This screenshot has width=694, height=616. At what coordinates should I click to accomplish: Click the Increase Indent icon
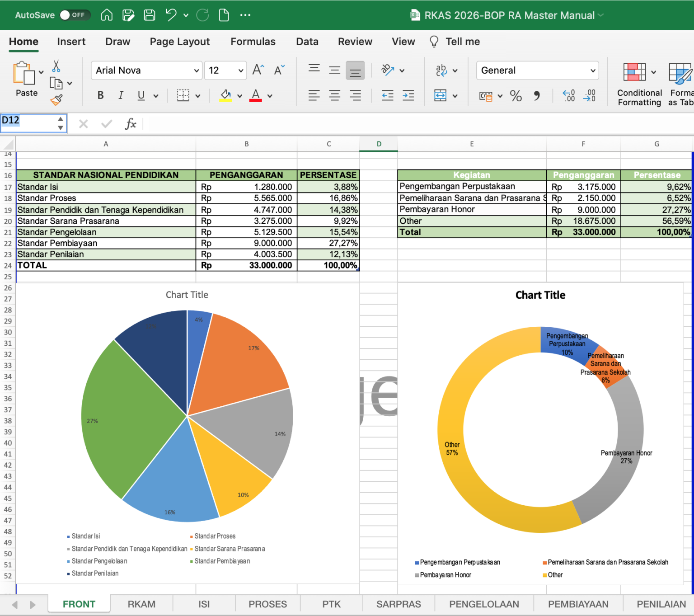coord(408,95)
